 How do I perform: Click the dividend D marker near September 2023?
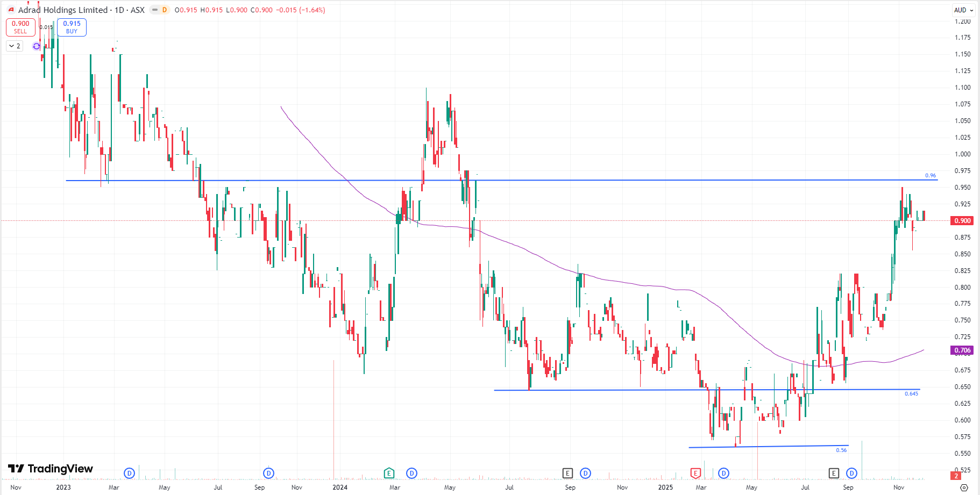tap(268, 473)
